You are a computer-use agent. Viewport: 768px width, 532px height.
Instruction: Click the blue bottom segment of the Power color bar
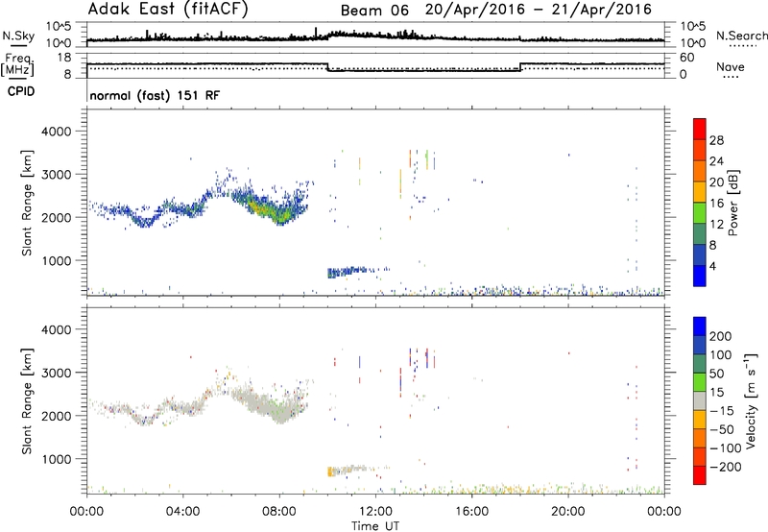pyautogui.click(x=700, y=276)
